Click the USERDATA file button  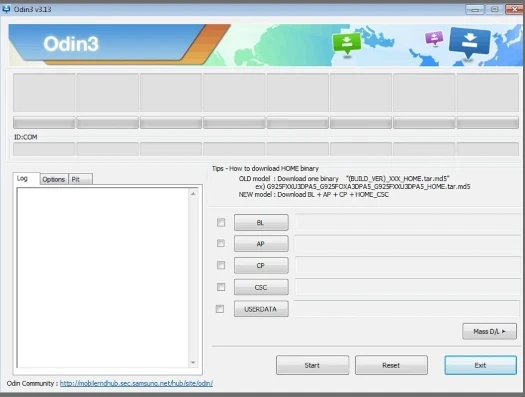[x=261, y=309]
